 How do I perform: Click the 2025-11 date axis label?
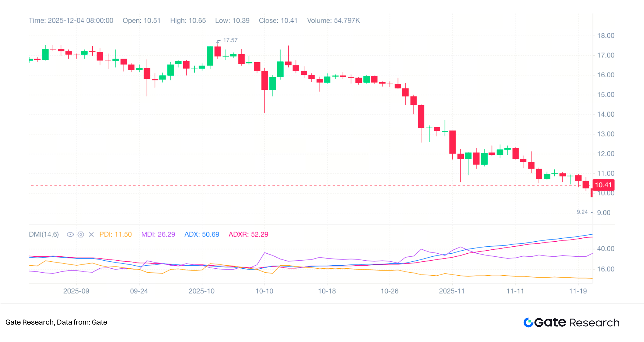[451, 291]
